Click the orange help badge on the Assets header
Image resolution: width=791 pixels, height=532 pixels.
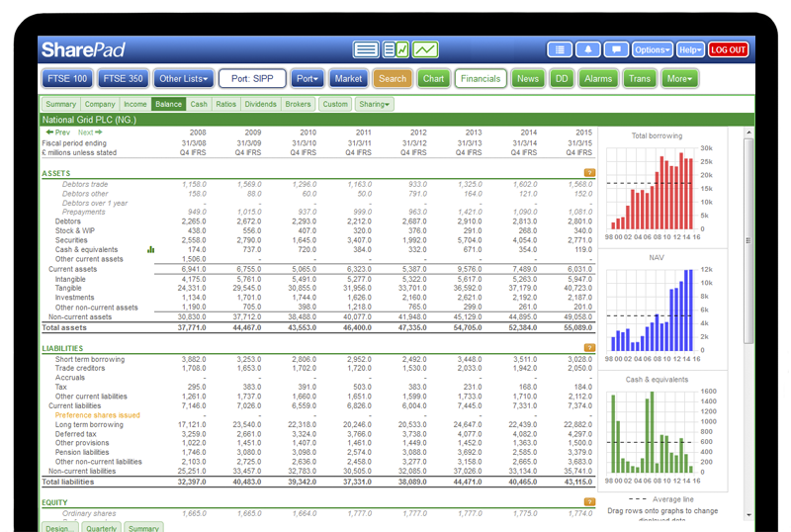pyautogui.click(x=589, y=173)
